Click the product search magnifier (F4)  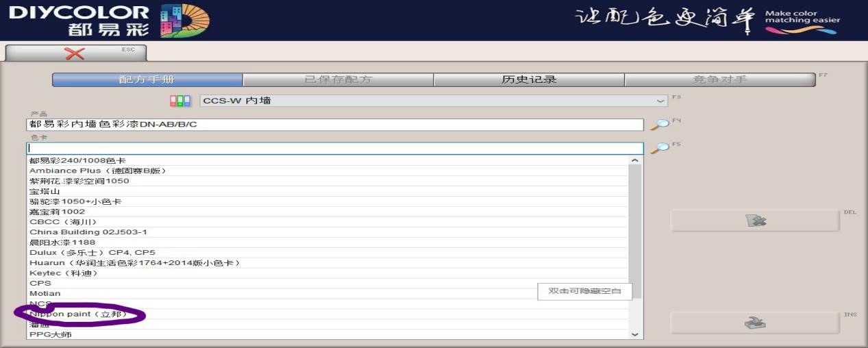pos(659,125)
